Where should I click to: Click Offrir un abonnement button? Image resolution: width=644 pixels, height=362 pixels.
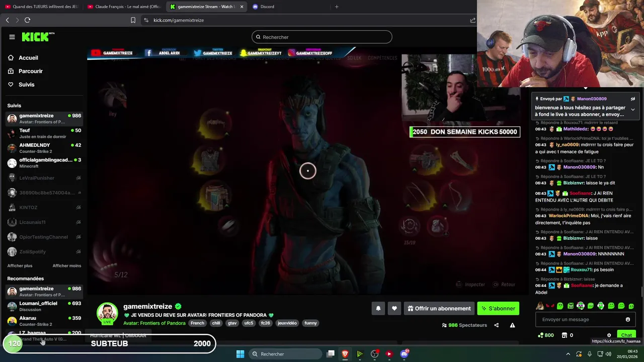[439, 309]
